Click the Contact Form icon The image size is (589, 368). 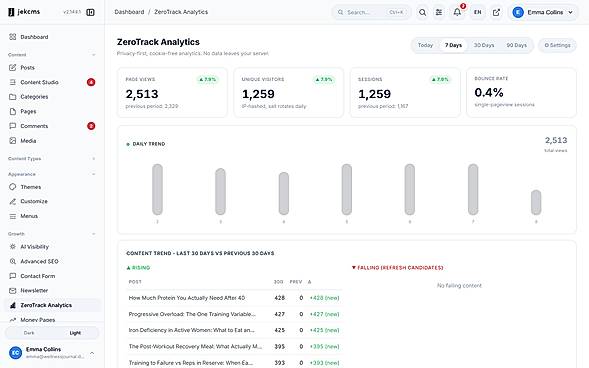[13, 276]
